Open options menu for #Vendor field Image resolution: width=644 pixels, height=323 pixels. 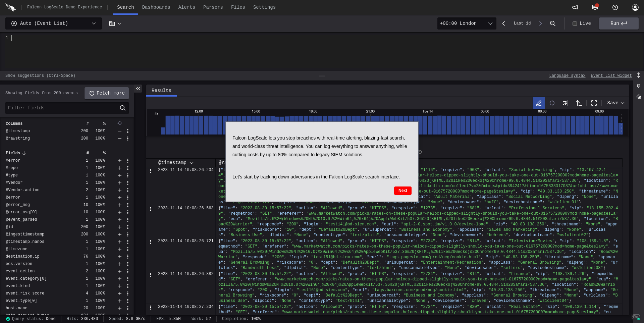point(128,183)
